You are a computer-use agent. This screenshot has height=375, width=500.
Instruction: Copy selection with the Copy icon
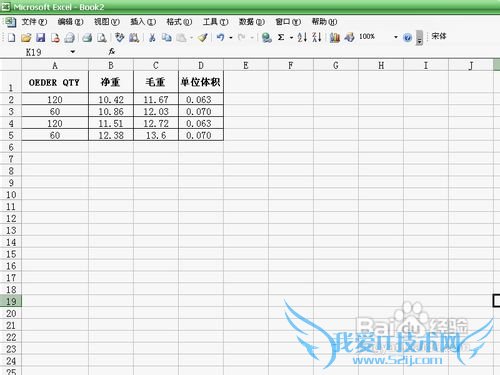pyautogui.click(x=166, y=37)
